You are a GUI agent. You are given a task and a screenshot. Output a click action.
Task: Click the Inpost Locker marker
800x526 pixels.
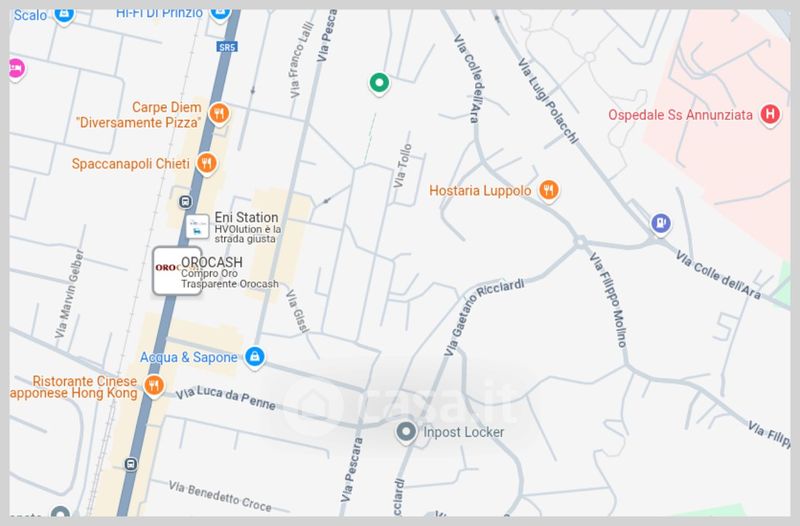pos(406,432)
